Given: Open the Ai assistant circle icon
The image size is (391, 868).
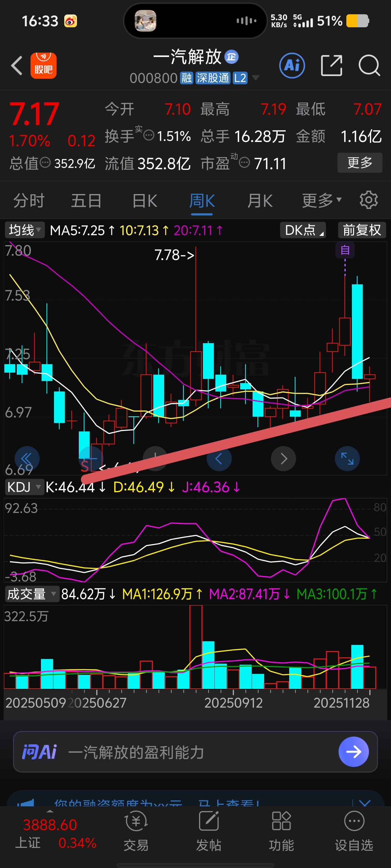Looking at the screenshot, I should [x=292, y=65].
